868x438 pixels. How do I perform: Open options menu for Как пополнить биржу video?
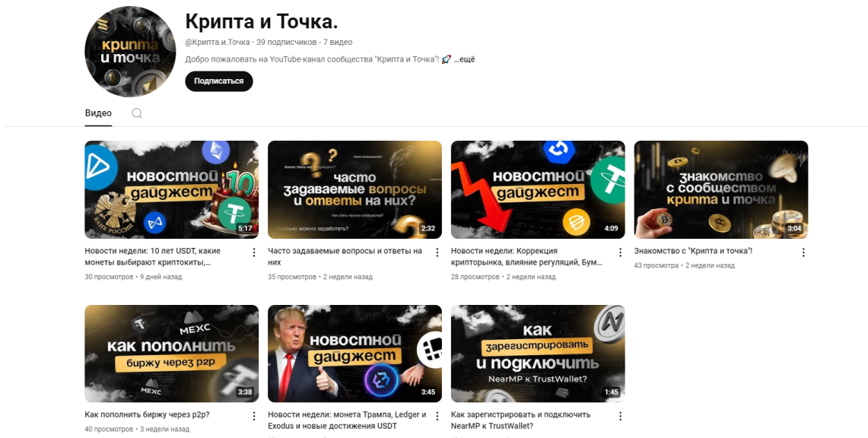(254, 416)
